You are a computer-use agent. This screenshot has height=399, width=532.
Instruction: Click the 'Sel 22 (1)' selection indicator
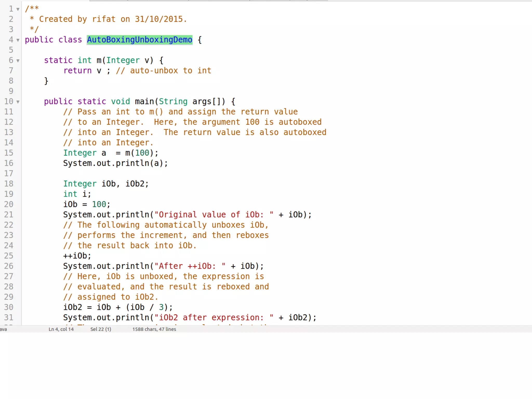click(x=101, y=329)
